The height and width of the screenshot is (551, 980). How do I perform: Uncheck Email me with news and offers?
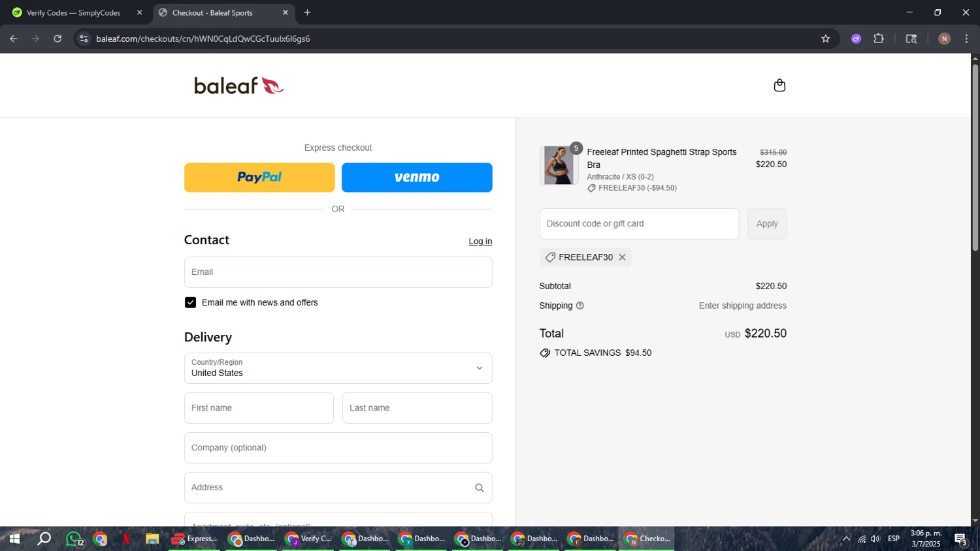coord(190,302)
